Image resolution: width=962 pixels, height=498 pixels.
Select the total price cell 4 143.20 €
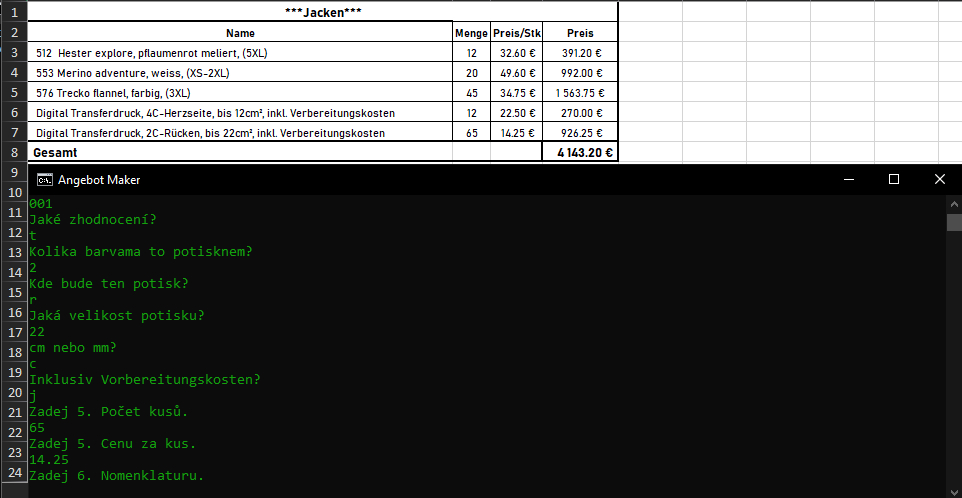point(580,153)
